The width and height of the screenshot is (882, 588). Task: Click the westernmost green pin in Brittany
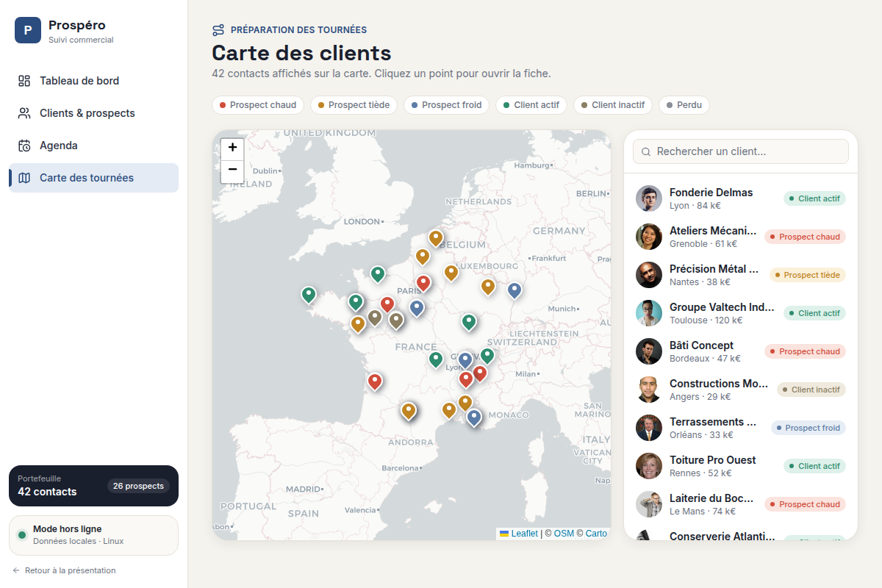309,295
